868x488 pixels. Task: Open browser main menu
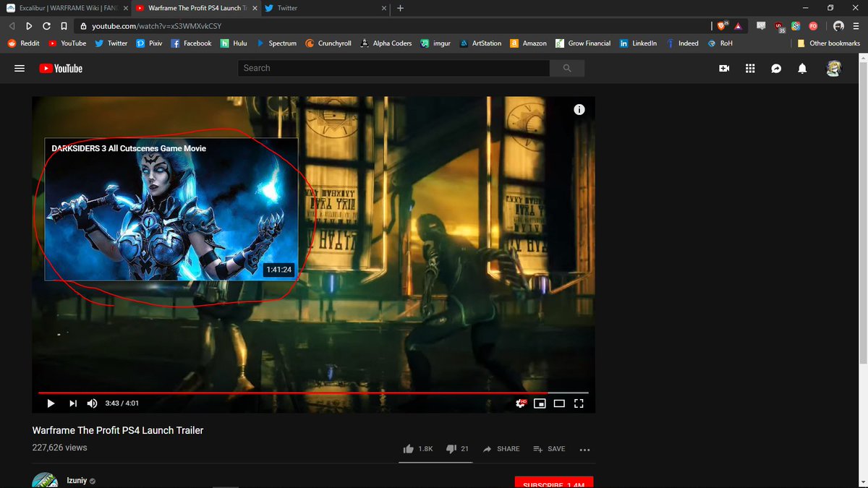[856, 26]
